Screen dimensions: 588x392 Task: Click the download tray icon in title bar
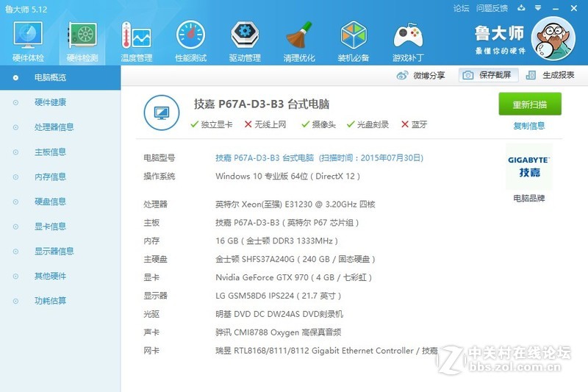coord(521,8)
